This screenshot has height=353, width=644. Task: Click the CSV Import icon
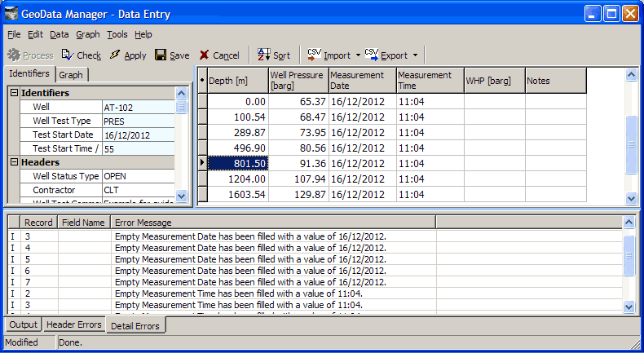(314, 55)
